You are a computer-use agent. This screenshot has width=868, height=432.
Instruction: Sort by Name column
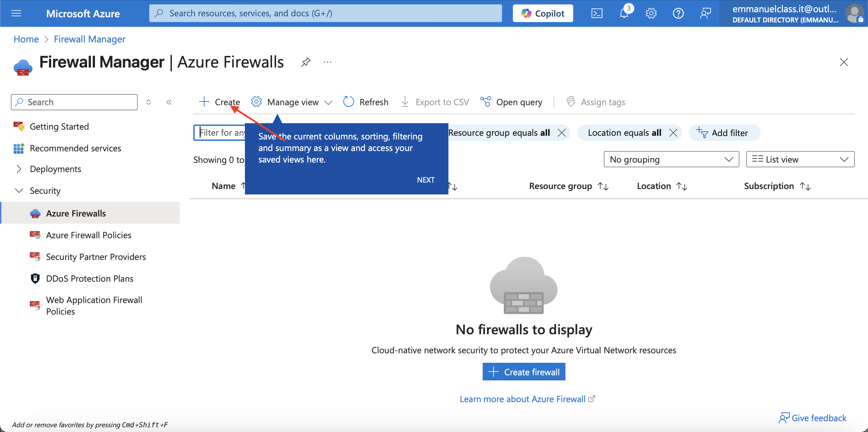[228, 186]
